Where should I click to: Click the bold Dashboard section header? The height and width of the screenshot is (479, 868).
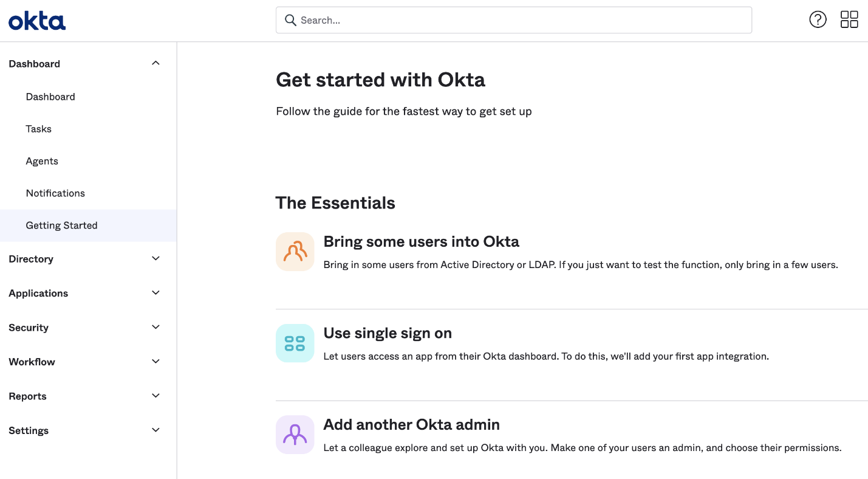tap(34, 64)
